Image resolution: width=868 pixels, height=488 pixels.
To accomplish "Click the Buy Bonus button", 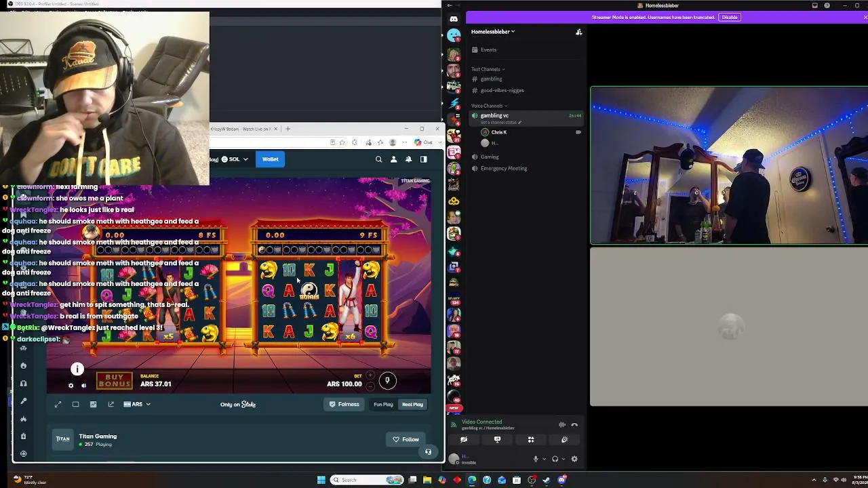I will pos(115,381).
